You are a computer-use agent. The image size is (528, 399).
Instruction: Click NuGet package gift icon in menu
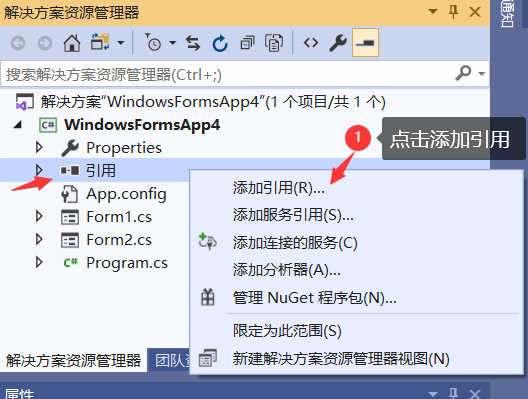click(208, 297)
